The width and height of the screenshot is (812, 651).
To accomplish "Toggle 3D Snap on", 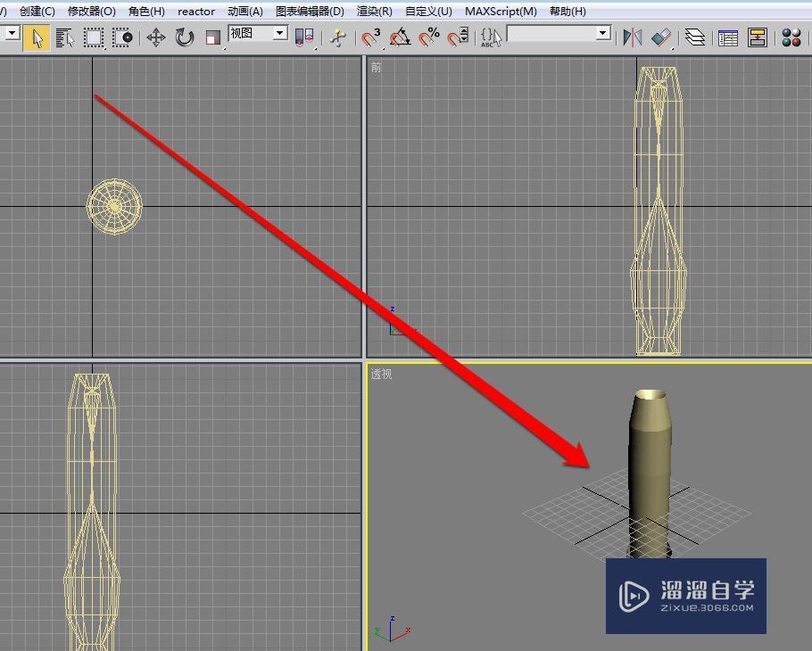I will pos(367,37).
